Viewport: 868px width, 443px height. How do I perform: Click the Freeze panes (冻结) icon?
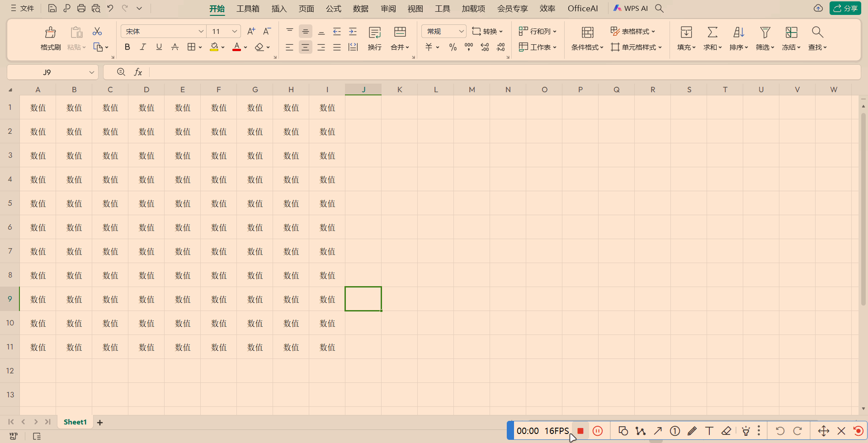[791, 33]
